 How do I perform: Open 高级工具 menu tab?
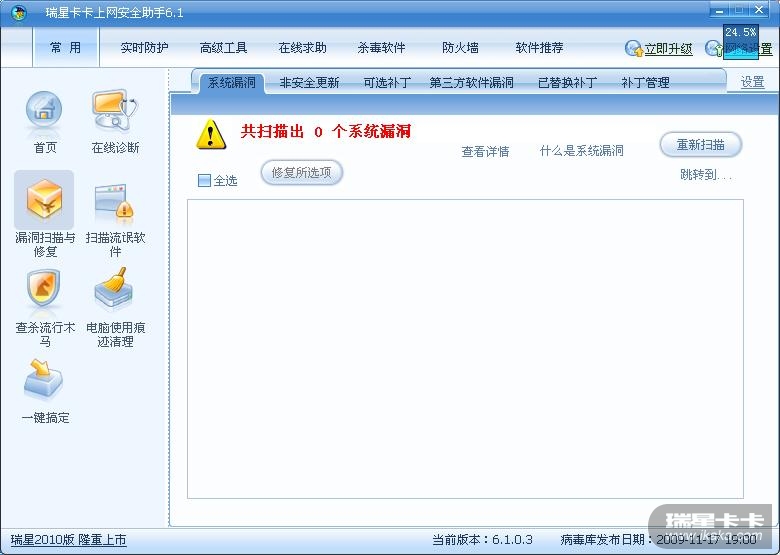223,48
